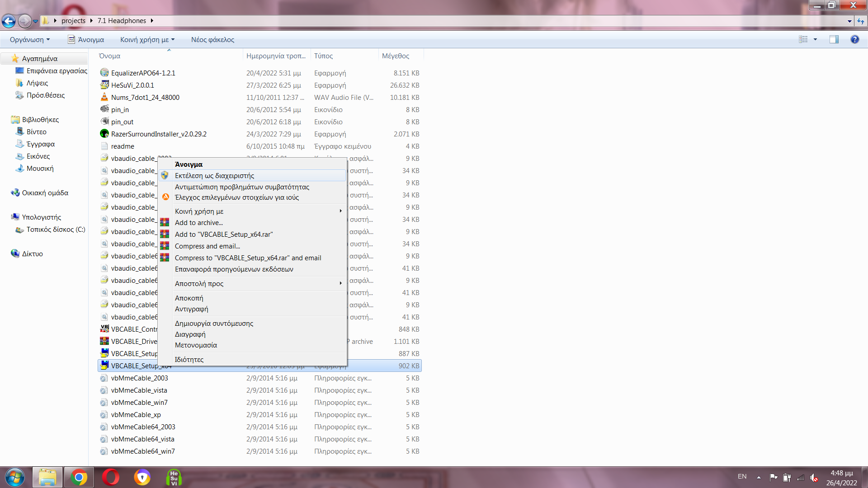The width and height of the screenshot is (868, 488).
Task: Click the Nums_7dot1 VLC audio file icon
Action: [x=104, y=97]
